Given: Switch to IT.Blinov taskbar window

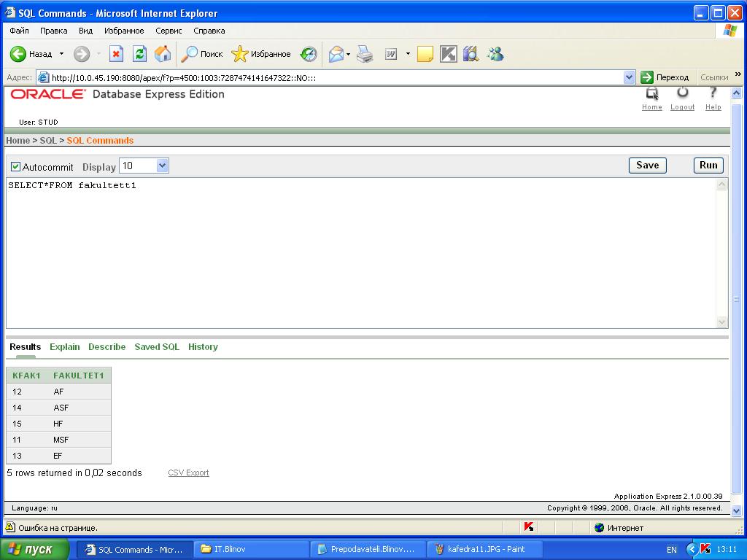Looking at the screenshot, I should coord(252,549).
